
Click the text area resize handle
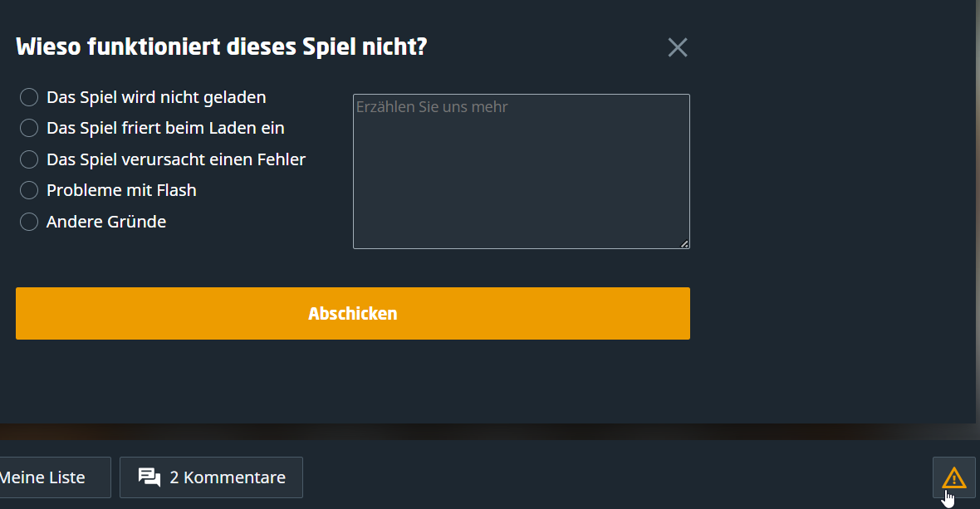point(684,243)
